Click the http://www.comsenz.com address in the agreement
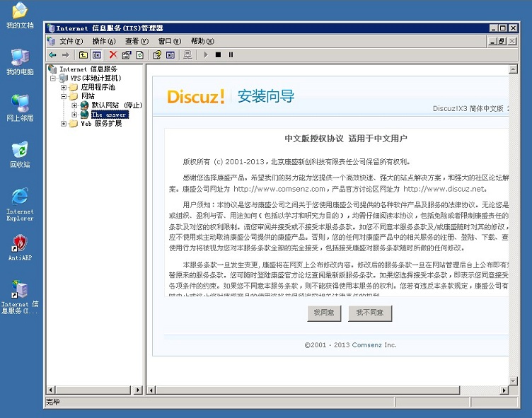Image resolution: width=532 pixels, height=418 pixels. tap(279, 189)
